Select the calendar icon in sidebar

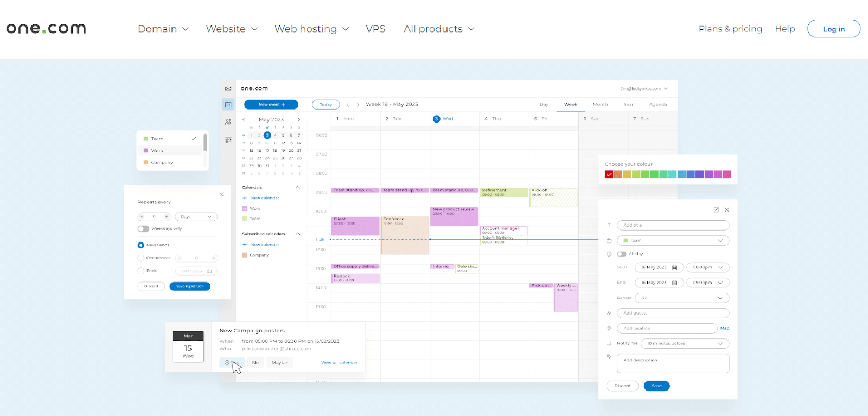pos(228,104)
